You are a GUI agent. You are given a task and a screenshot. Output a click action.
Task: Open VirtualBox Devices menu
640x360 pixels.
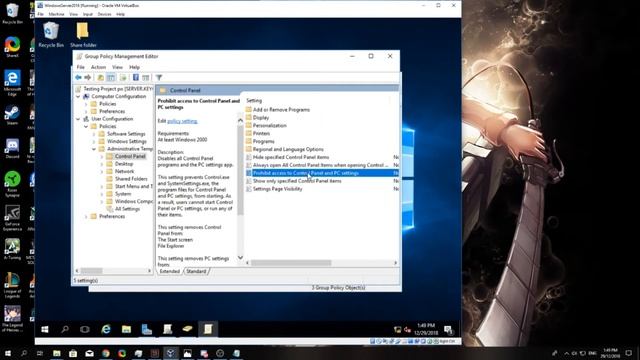pyautogui.click(x=104, y=14)
